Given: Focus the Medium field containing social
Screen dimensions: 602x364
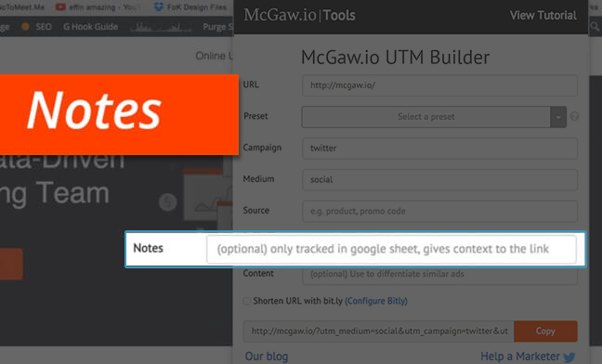Looking at the screenshot, I should [x=439, y=179].
